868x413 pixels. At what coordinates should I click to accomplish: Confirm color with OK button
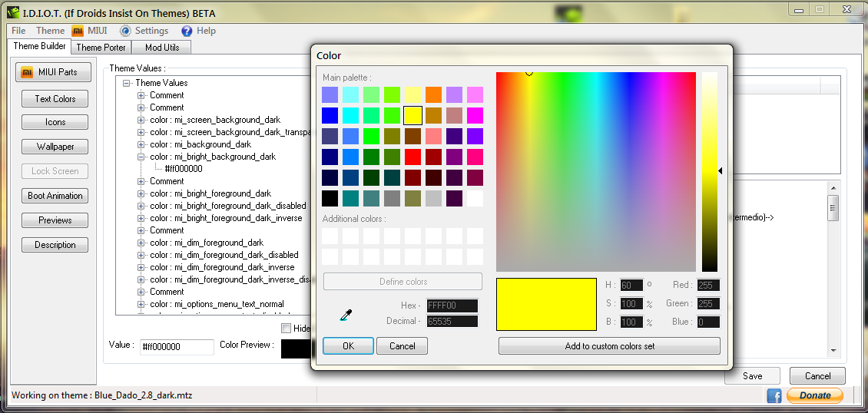point(348,346)
